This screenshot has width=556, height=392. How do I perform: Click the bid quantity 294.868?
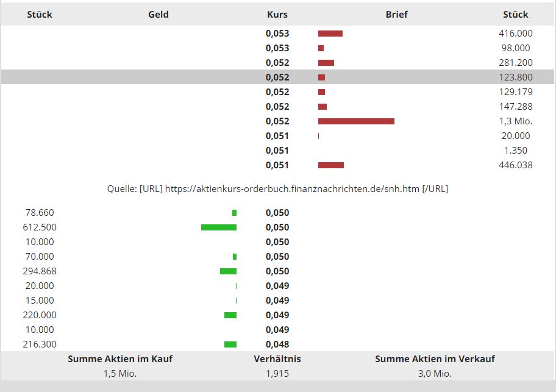[x=40, y=271]
